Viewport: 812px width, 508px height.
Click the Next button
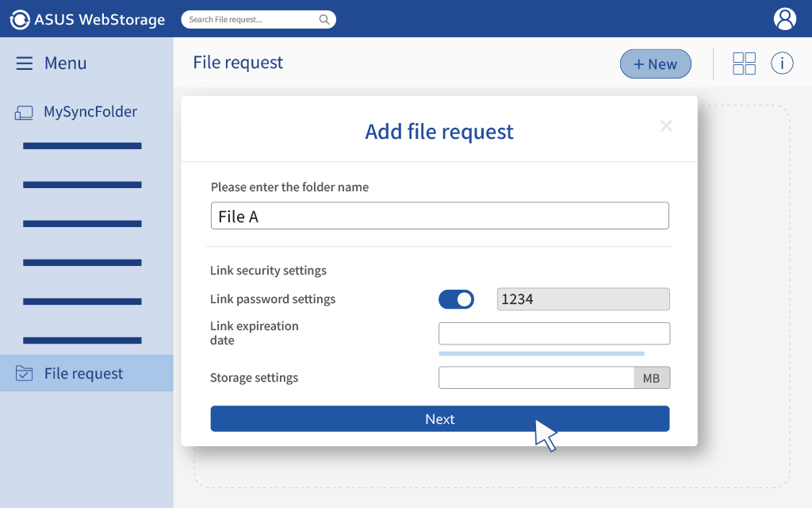point(439,418)
